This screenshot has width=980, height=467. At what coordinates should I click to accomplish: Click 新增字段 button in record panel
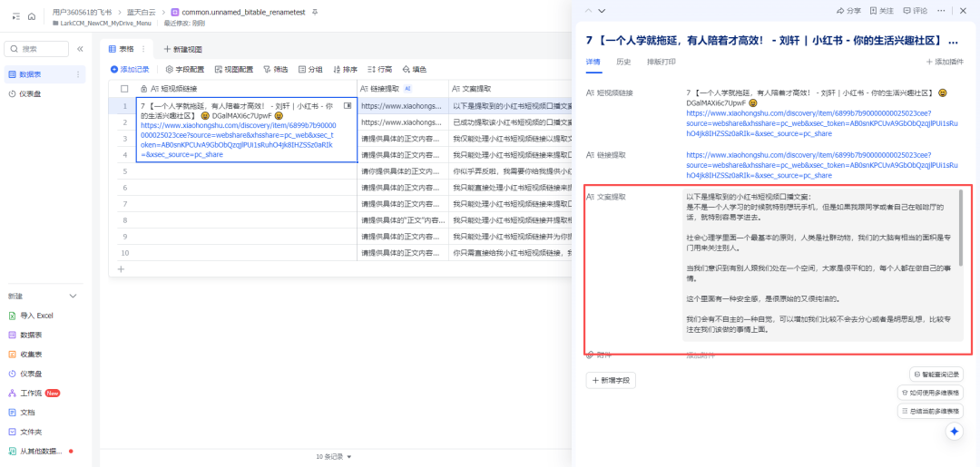point(611,380)
